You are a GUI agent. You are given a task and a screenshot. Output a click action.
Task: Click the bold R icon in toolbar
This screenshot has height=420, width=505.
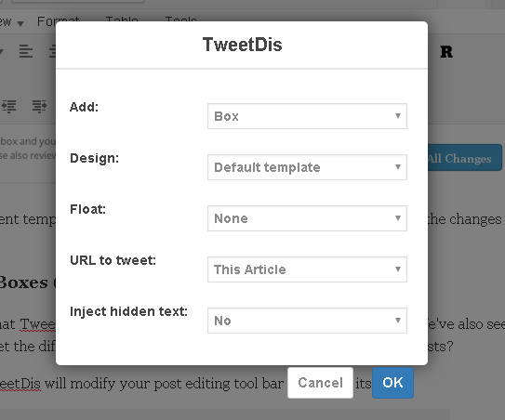click(446, 52)
